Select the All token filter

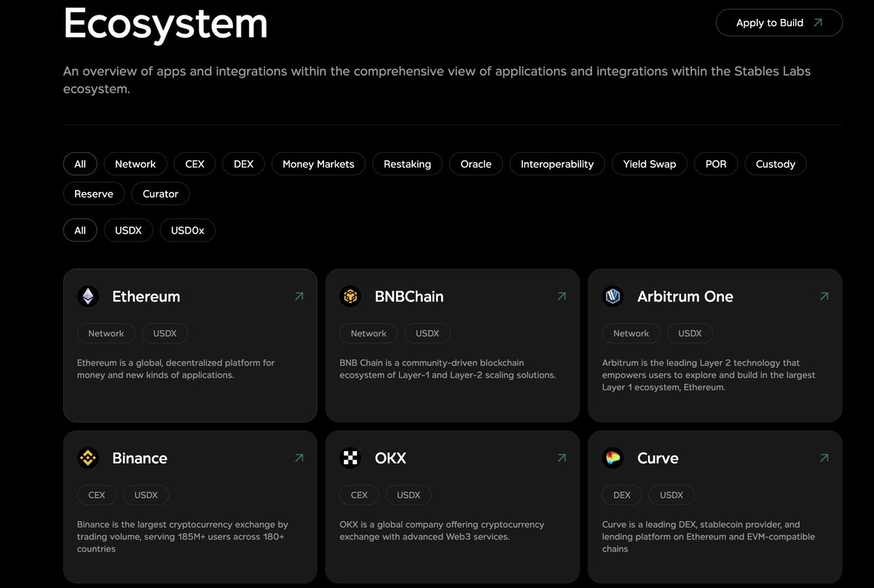coord(80,230)
